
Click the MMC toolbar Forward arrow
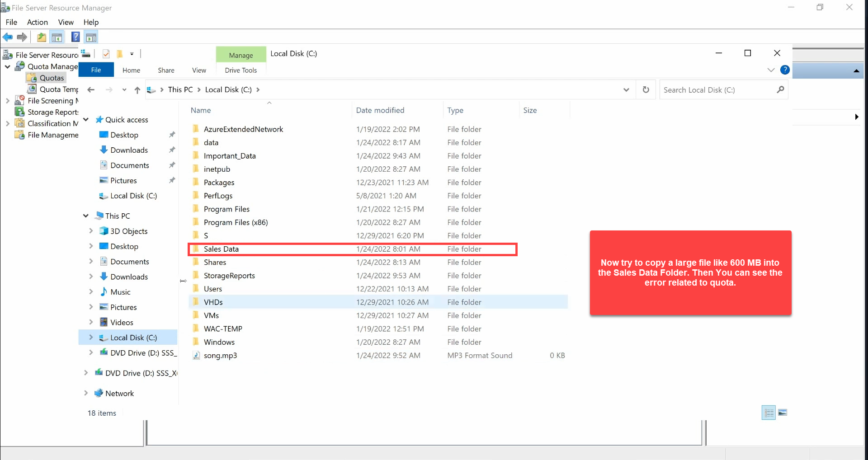pyautogui.click(x=22, y=37)
